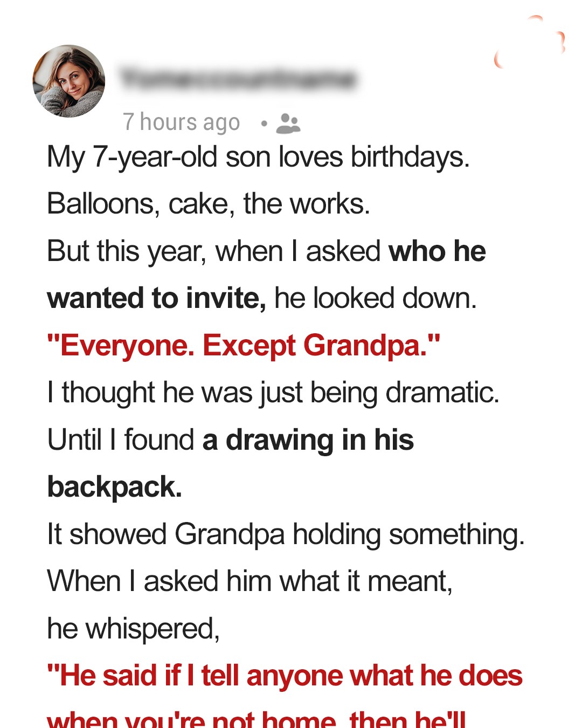Click the bold "backpack." word
The height and width of the screenshot is (728, 582).
click(x=114, y=487)
